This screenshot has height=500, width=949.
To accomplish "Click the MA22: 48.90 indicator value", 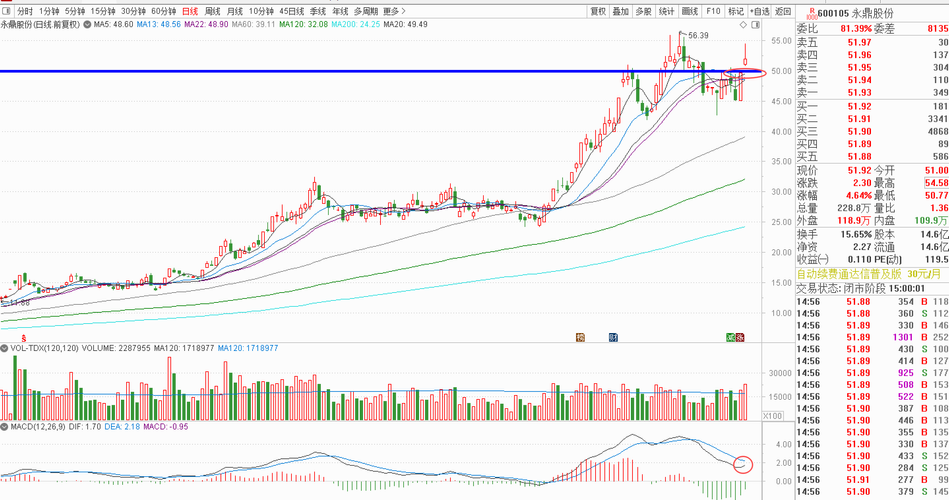I will 206,25.
